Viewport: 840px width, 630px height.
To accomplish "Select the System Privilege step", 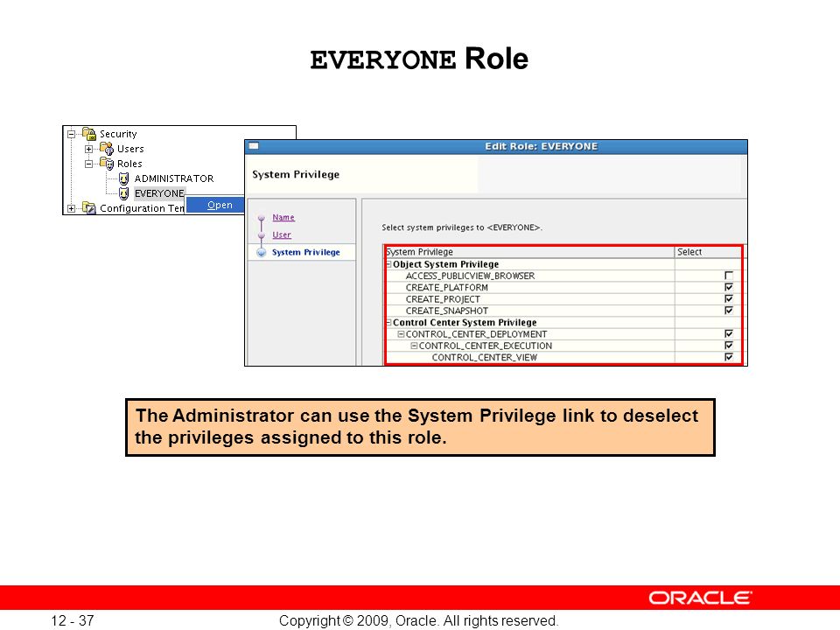I will 306,252.
